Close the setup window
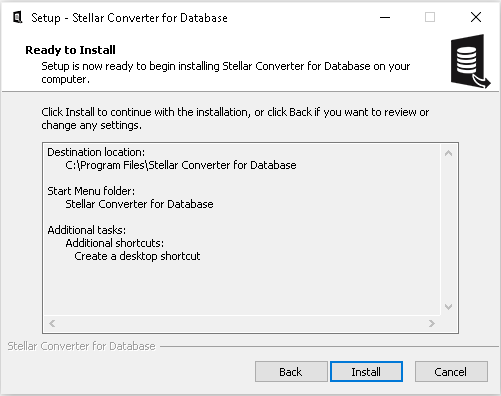The width and height of the screenshot is (501, 396). [476, 17]
